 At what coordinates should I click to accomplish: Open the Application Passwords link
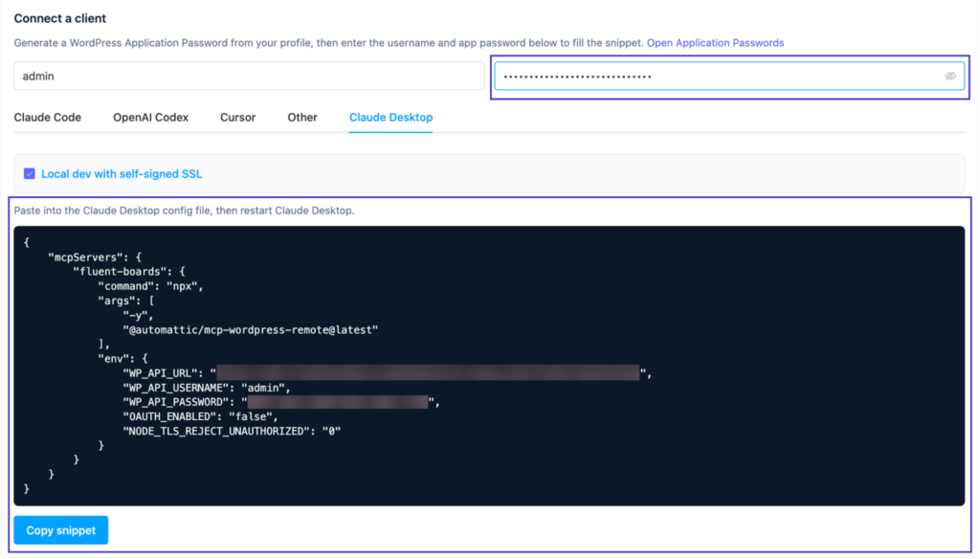(x=715, y=43)
